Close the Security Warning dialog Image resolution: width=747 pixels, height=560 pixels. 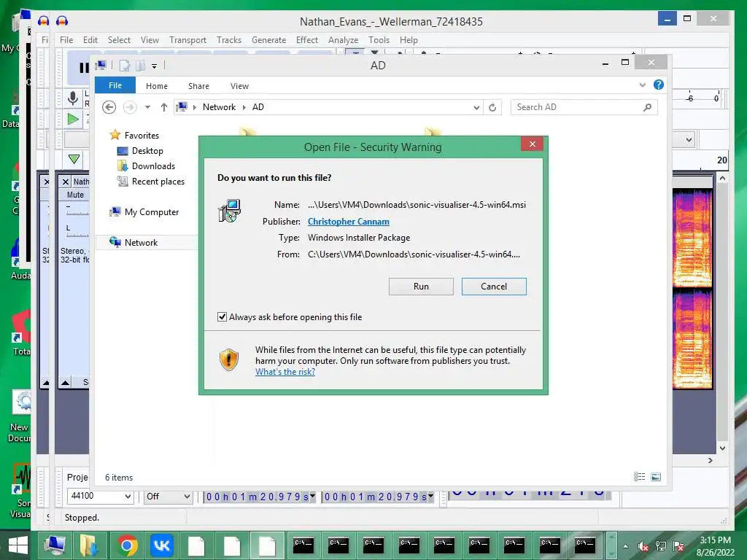click(x=532, y=144)
